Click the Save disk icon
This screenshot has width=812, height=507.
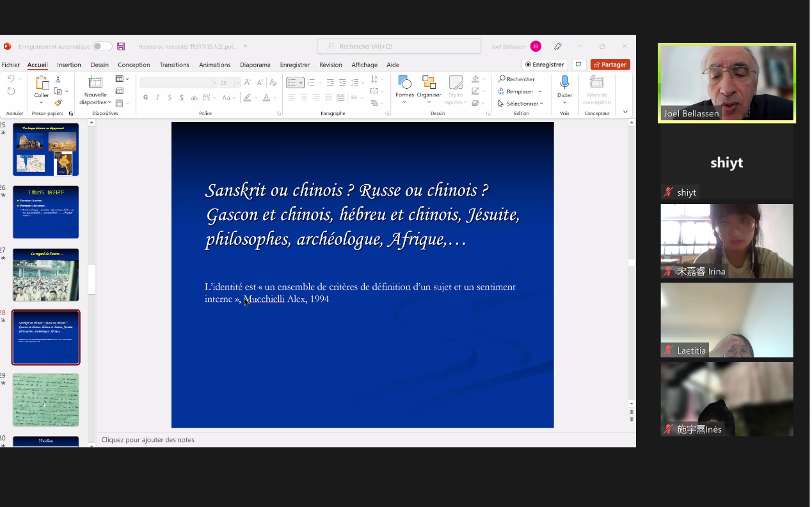[x=121, y=47]
